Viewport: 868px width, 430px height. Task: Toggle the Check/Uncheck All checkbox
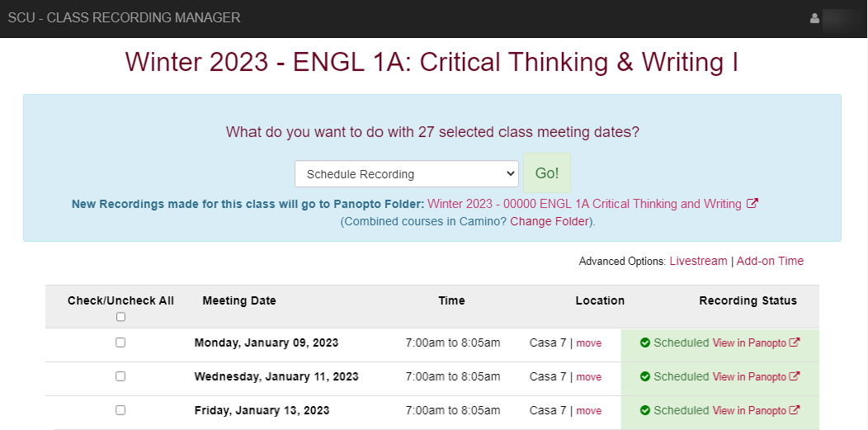(120, 317)
